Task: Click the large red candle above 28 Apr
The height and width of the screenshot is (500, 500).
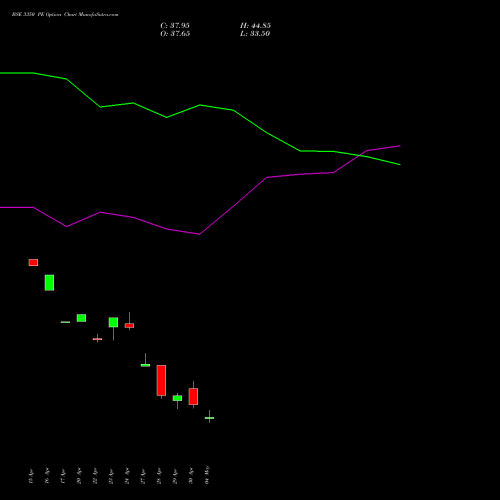Action: point(161,381)
